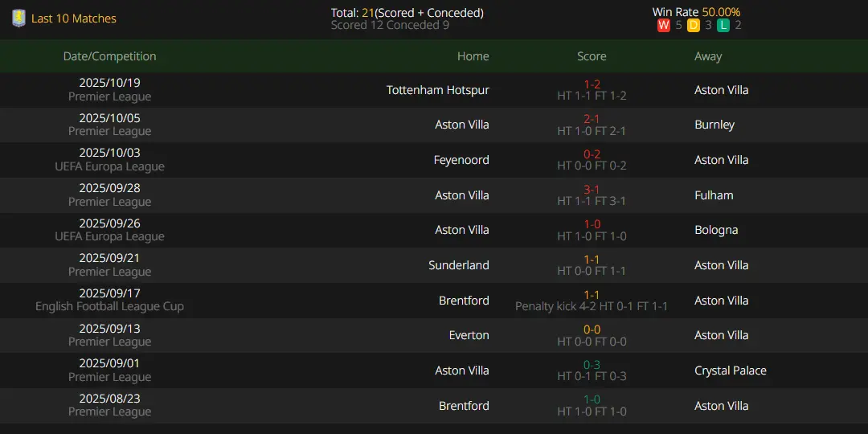Open the Last 10 Matches heading

74,18
